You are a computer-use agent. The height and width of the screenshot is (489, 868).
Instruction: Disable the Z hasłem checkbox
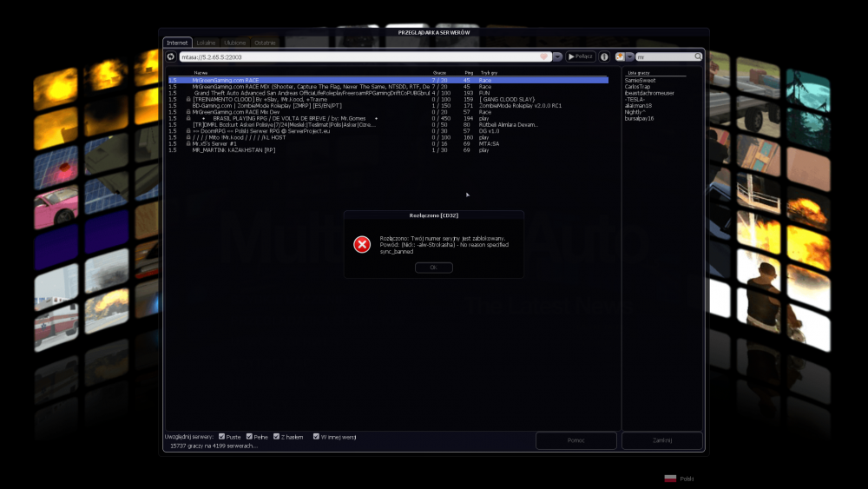coord(276,436)
